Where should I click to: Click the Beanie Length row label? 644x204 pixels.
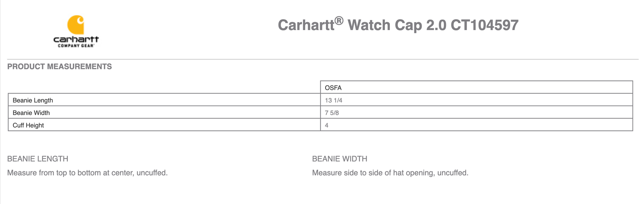click(33, 100)
